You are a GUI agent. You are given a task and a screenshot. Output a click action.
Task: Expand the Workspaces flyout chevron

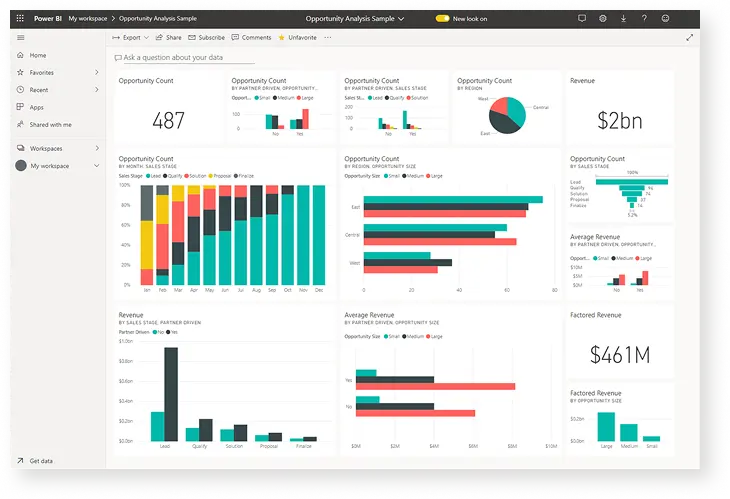point(97,148)
